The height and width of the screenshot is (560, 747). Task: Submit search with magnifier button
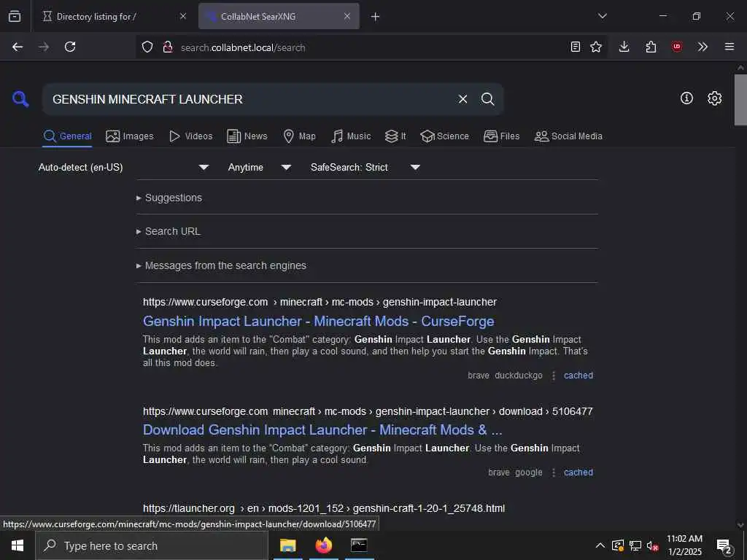tap(487, 99)
